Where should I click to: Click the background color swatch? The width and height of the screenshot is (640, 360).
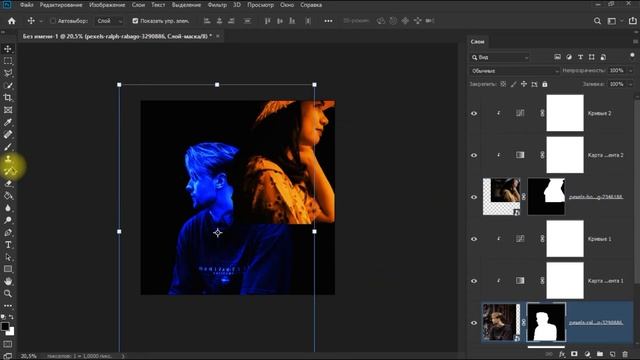click(11, 331)
